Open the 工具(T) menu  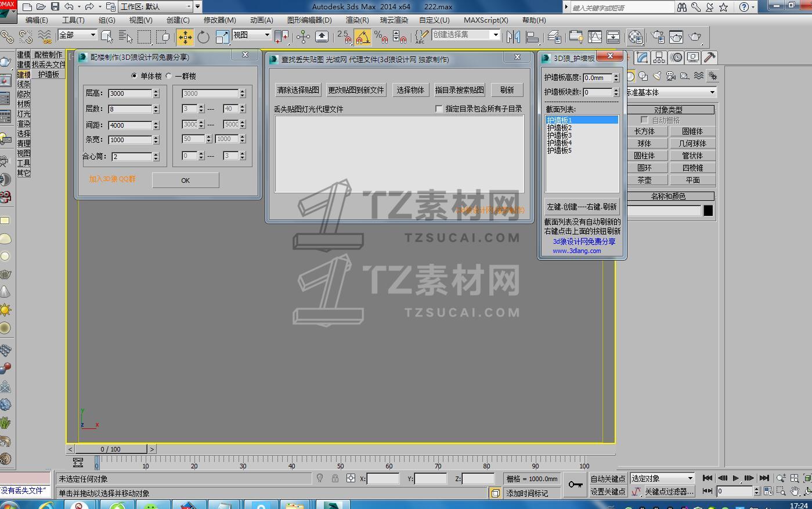click(73, 20)
